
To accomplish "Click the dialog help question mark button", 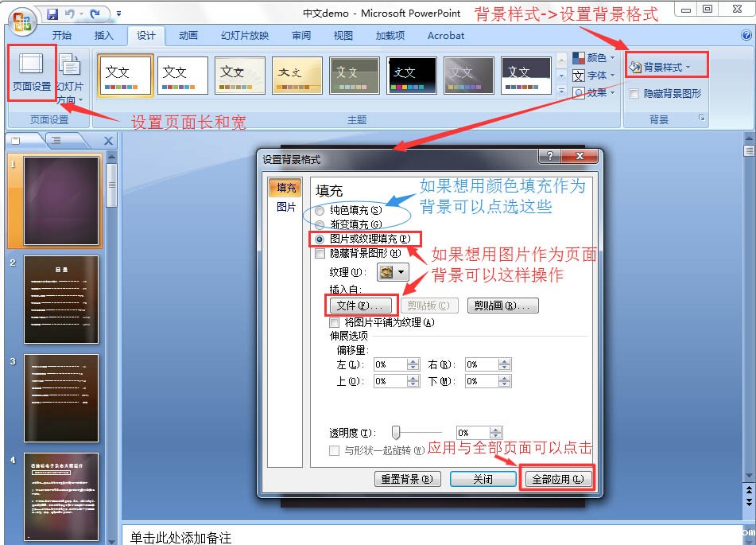I will pos(548,157).
